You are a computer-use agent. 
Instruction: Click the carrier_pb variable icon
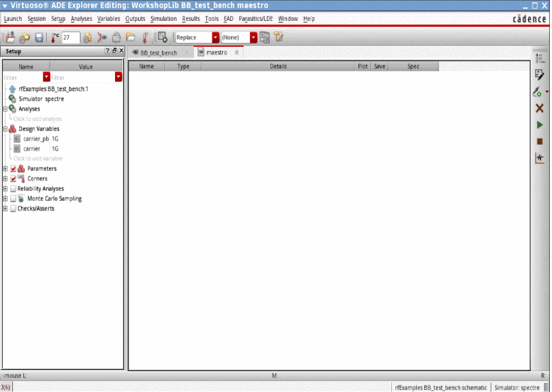tap(17, 139)
